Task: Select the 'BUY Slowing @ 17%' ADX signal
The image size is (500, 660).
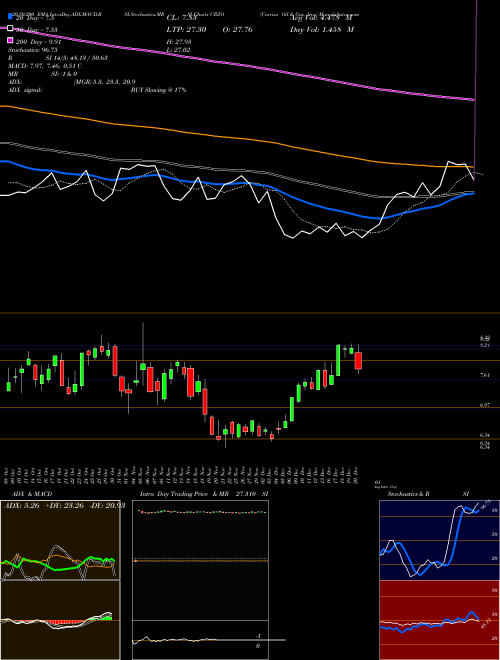Action: click(x=158, y=90)
